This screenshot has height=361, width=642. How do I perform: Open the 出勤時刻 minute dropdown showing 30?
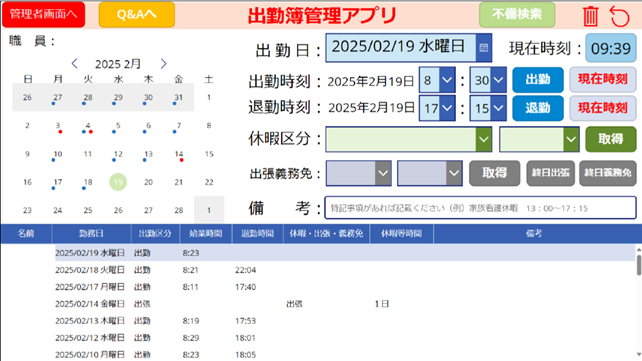coord(488,80)
